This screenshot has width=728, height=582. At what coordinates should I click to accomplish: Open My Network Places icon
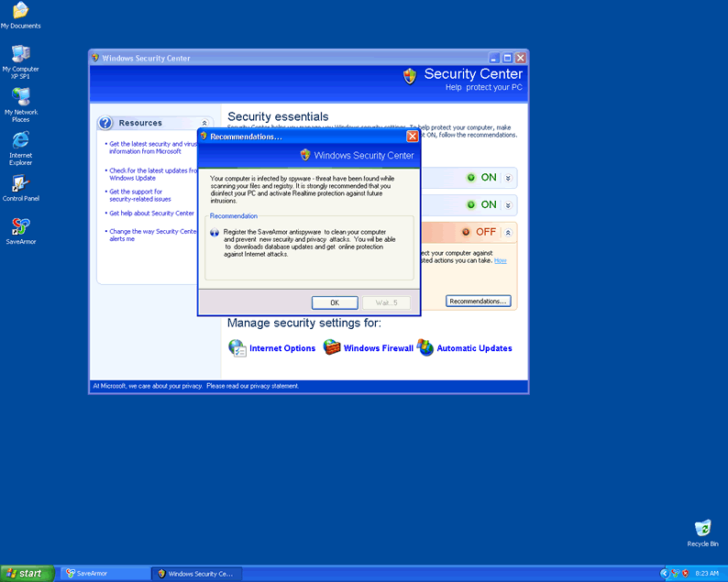[20, 98]
